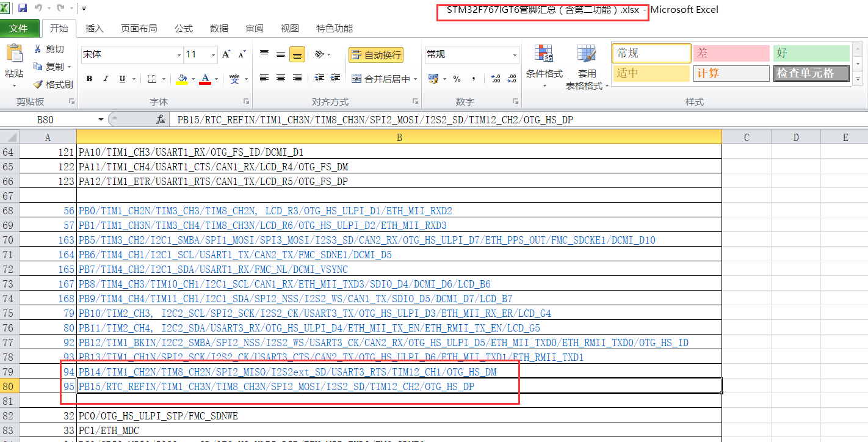
Task: Open the font name 宋体 dropdown
Action: tap(179, 55)
